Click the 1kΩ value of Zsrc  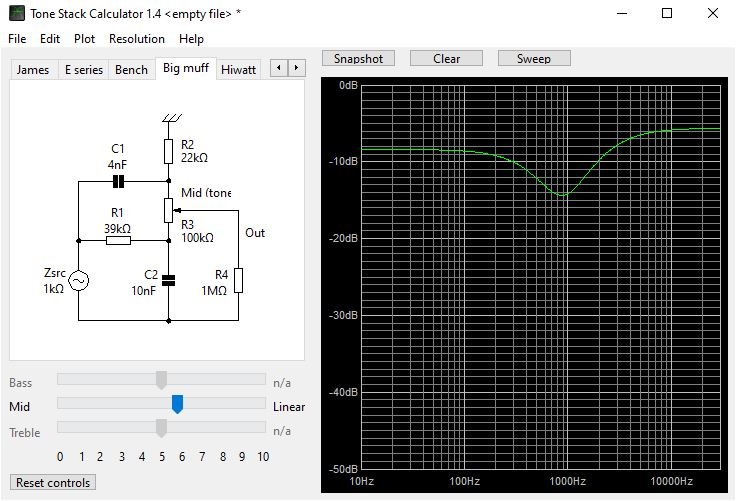[x=53, y=289]
